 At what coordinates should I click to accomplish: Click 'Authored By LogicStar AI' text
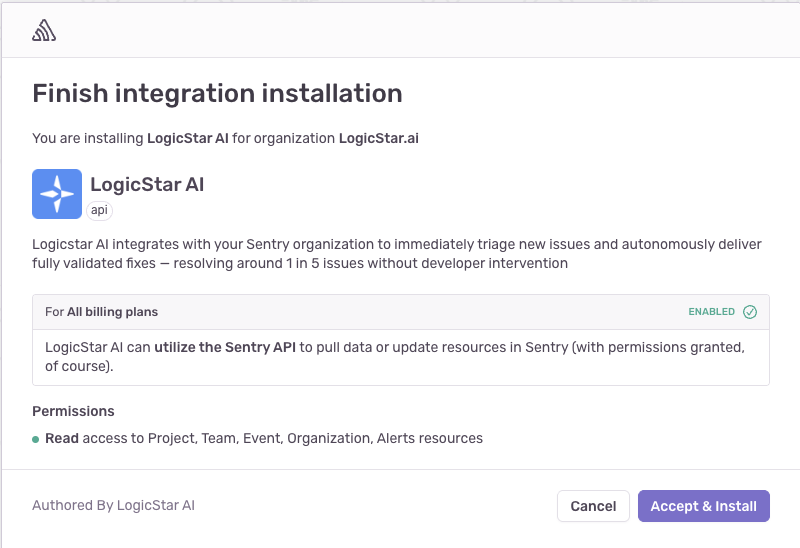[113, 505]
